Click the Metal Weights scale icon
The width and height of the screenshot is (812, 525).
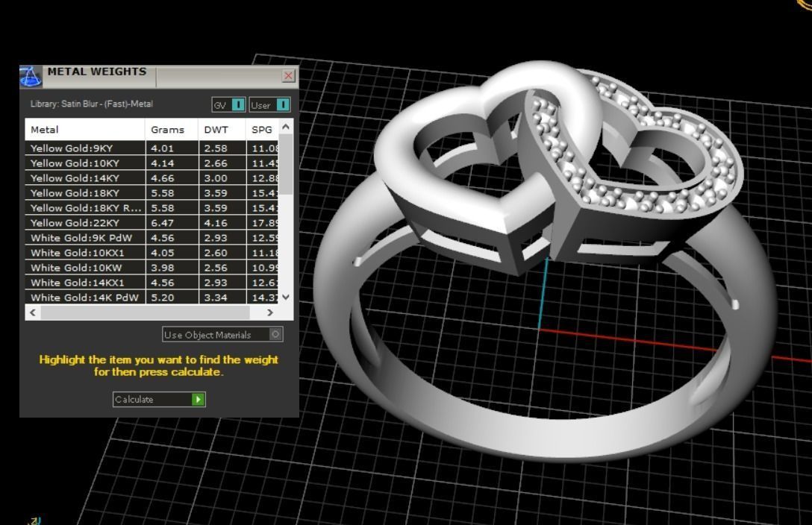(31, 77)
